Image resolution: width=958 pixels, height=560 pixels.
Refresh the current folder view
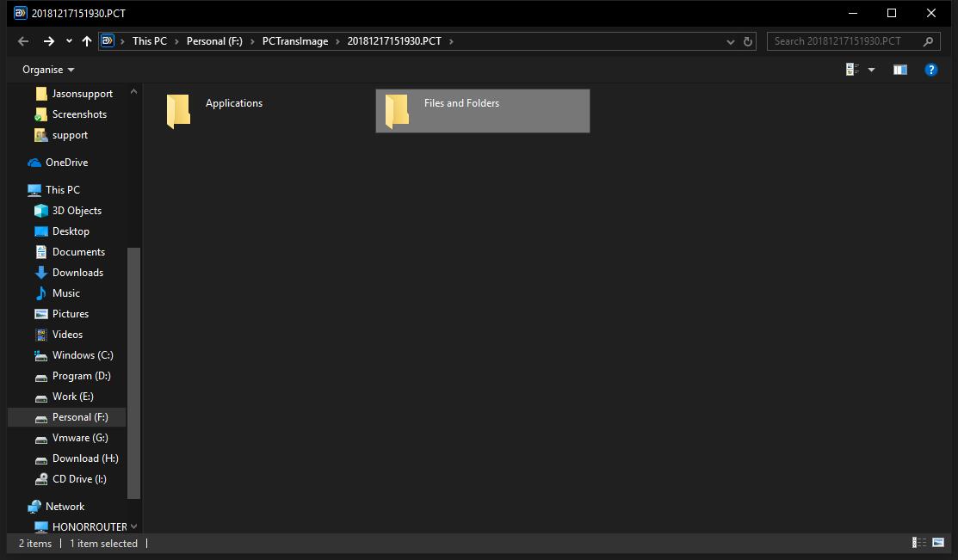(747, 41)
